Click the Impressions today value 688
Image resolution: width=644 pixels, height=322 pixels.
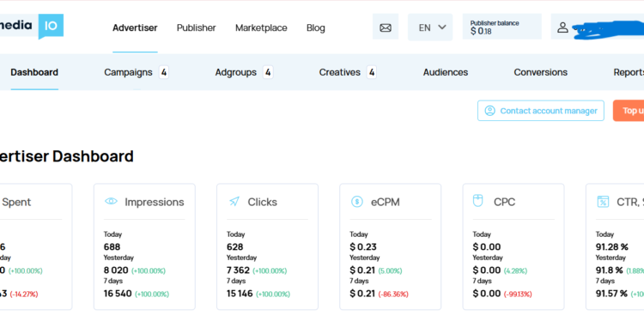pyautogui.click(x=112, y=246)
